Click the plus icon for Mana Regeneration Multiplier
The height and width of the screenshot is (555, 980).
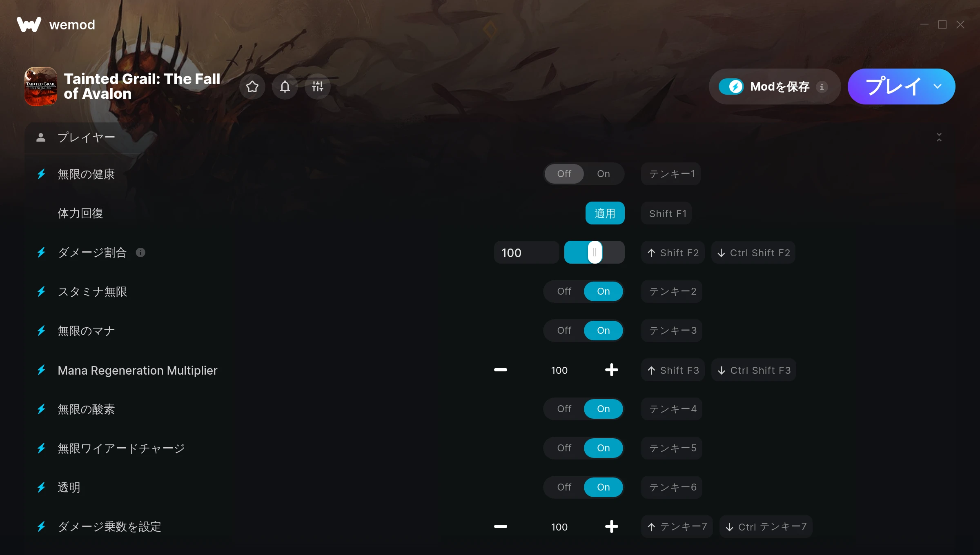(611, 370)
